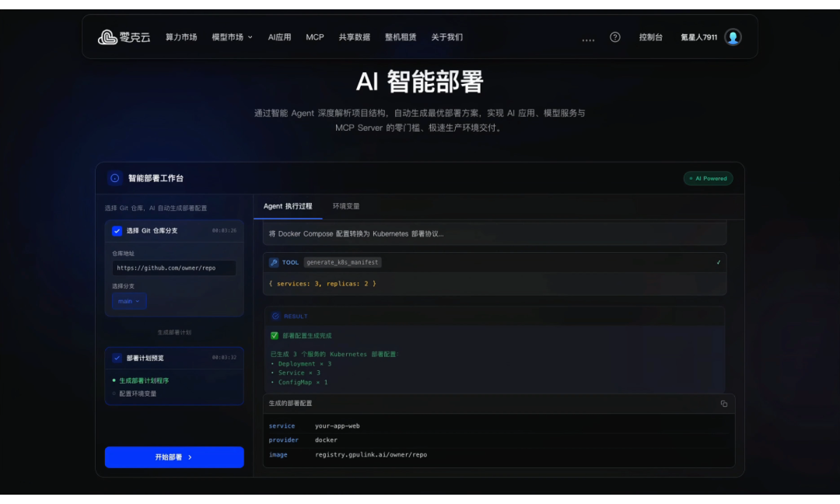Expand the 模型市场 dropdown menu

point(232,37)
